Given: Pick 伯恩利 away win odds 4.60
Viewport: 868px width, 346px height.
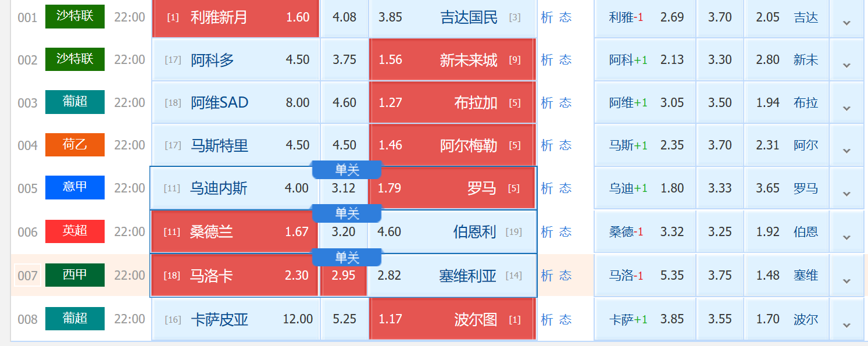Looking at the screenshot, I should [x=452, y=232].
